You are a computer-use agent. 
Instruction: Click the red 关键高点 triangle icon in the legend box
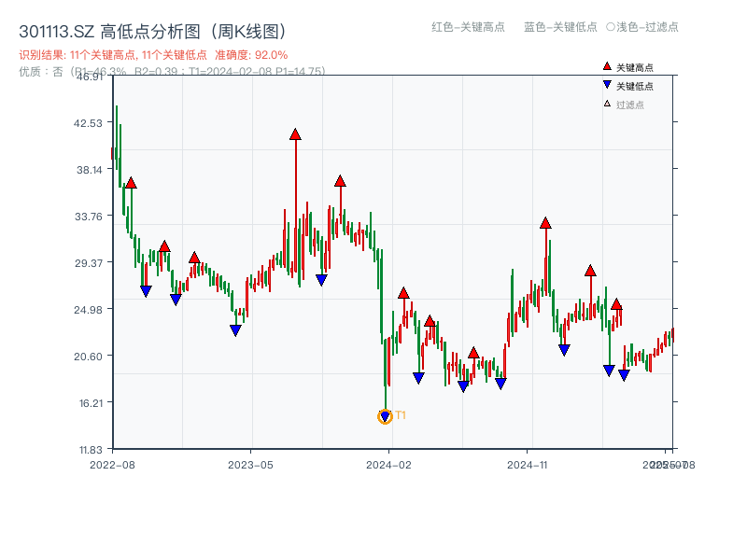[x=605, y=65]
